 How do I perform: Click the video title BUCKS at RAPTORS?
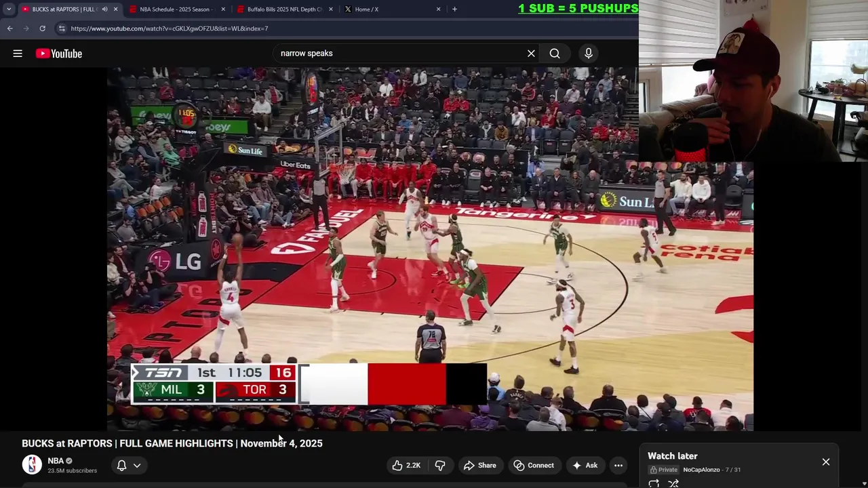[x=172, y=443]
